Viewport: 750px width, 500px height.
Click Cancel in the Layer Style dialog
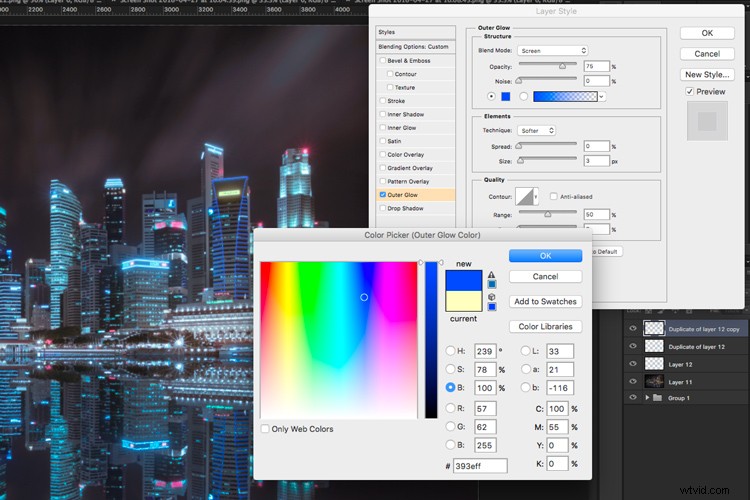pos(707,54)
